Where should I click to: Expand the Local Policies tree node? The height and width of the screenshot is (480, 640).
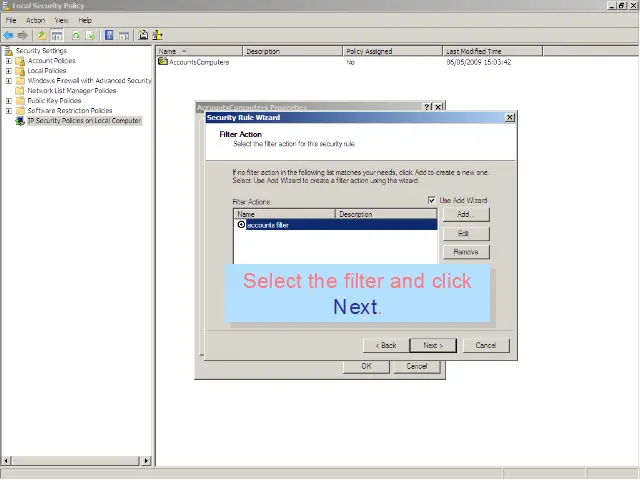point(9,71)
